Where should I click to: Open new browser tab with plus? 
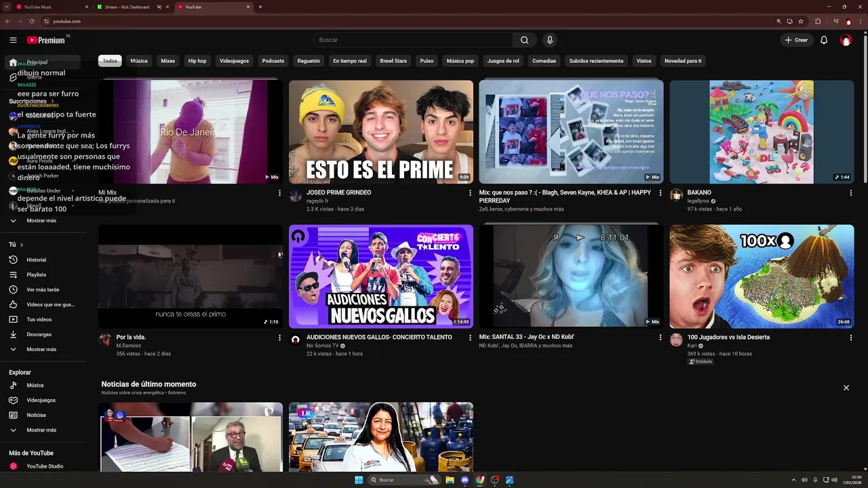point(260,7)
